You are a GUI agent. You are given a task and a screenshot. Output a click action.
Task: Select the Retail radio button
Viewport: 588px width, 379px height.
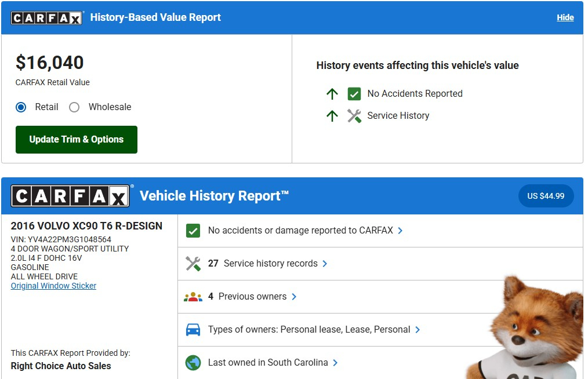[21, 107]
